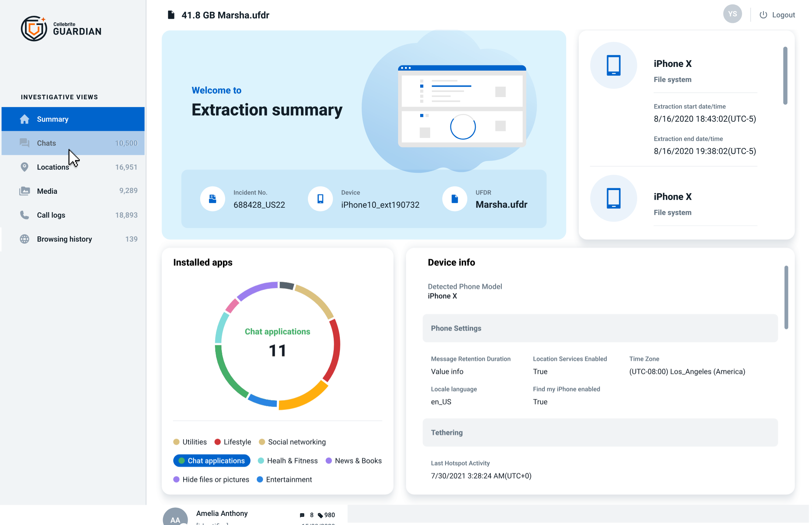This screenshot has height=525, width=812.
Task: Select the Entertainment legend item
Action: coord(284,479)
